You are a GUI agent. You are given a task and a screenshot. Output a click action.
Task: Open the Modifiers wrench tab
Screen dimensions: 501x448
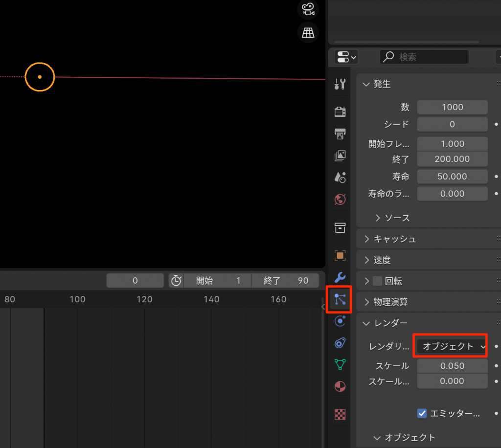(x=340, y=277)
